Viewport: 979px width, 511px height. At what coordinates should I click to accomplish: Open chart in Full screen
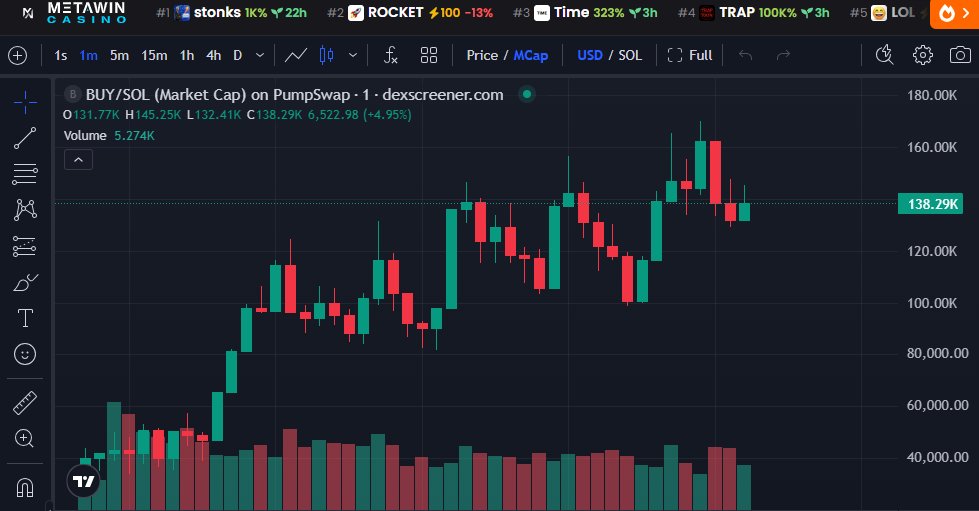[x=690, y=56]
